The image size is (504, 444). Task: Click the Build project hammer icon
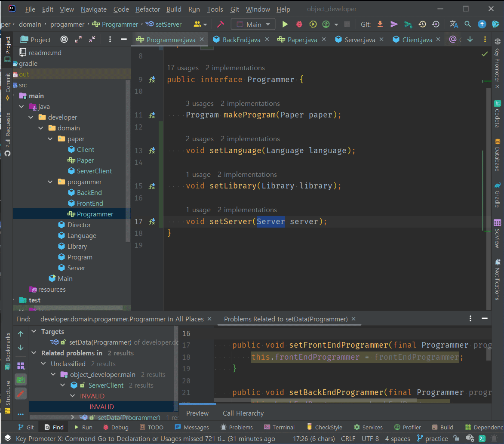coord(220,25)
